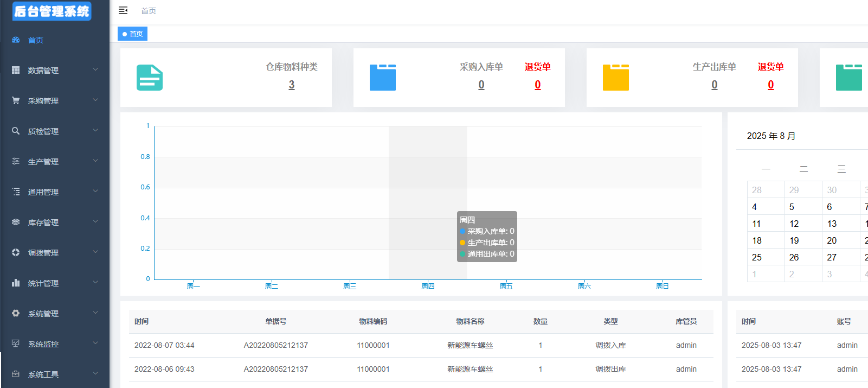
Task: Click the sidebar collapse hamburger icon
Action: [x=123, y=10]
